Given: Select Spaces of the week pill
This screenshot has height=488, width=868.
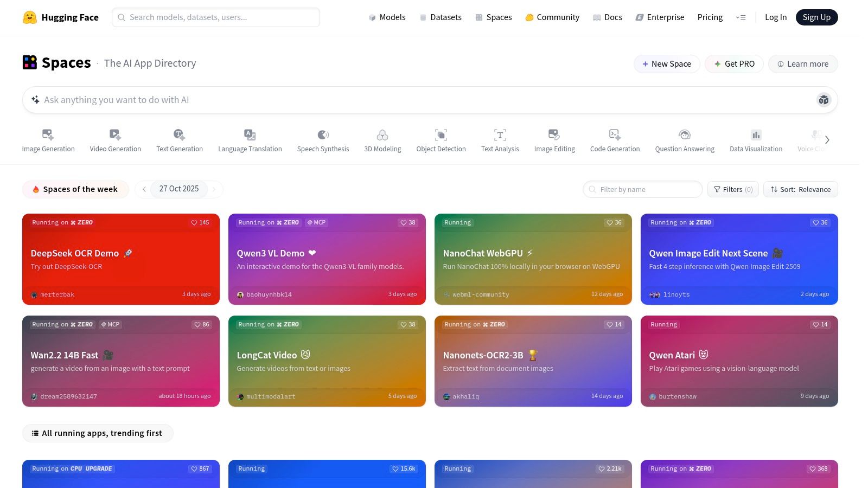Looking at the screenshot, I should pos(75,189).
